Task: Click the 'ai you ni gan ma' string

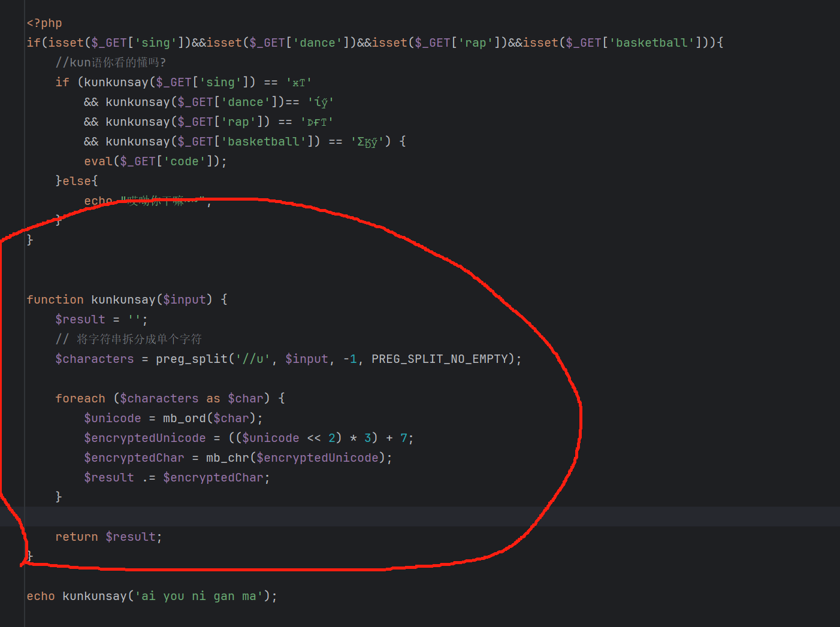Action: pyautogui.click(x=199, y=596)
